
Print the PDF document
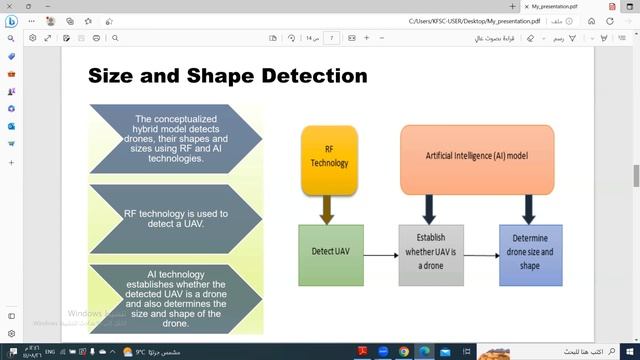[x=96, y=38]
